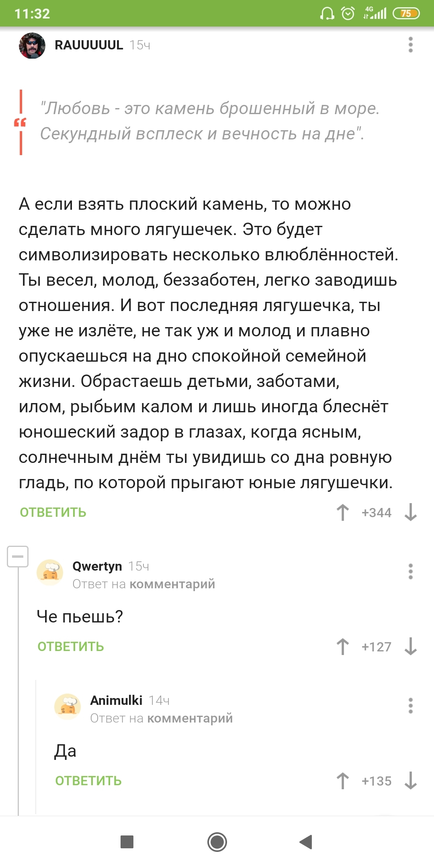Downvote RAUUUUUL's comment with +344
434x868 pixels.
tap(411, 512)
